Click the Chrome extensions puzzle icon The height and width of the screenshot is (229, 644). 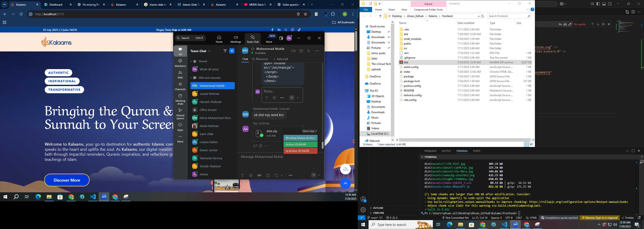pyautogui.click(x=333, y=14)
